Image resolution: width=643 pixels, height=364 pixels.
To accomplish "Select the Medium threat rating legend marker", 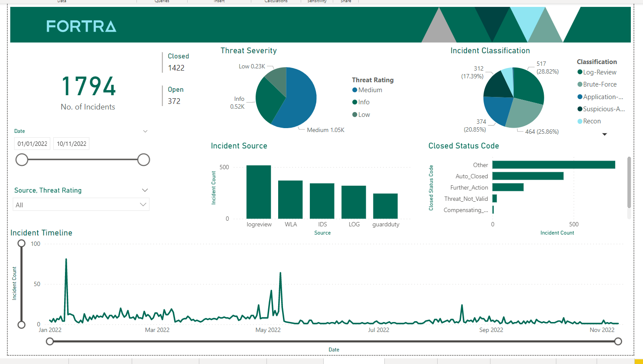I will (x=355, y=90).
